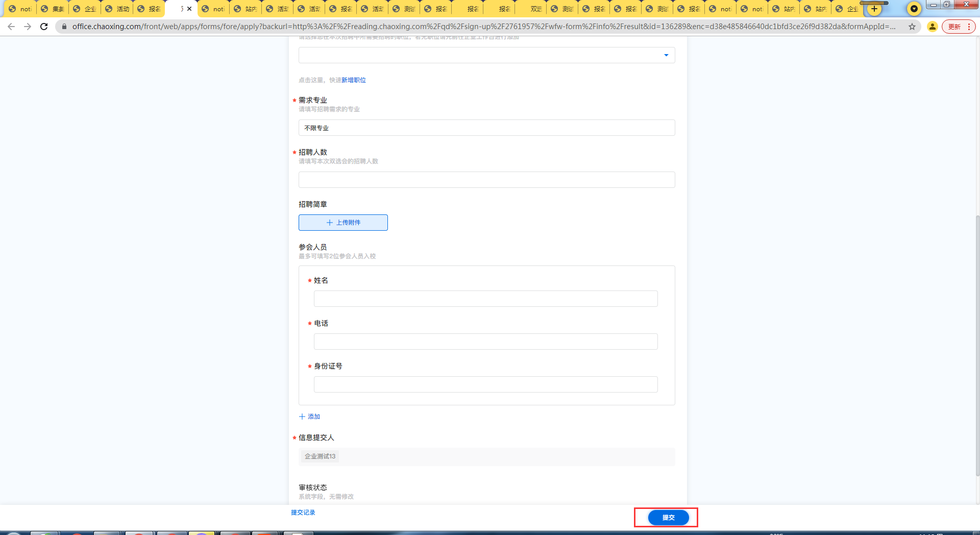Open the Chrome profile avatar icon
The height and width of the screenshot is (535, 980).
(x=932, y=27)
